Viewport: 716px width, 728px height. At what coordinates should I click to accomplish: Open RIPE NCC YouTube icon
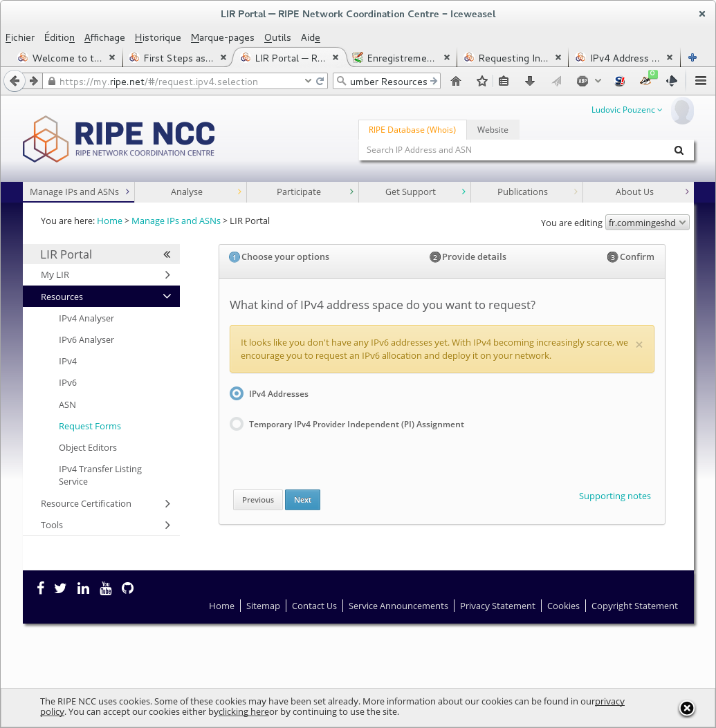click(105, 588)
